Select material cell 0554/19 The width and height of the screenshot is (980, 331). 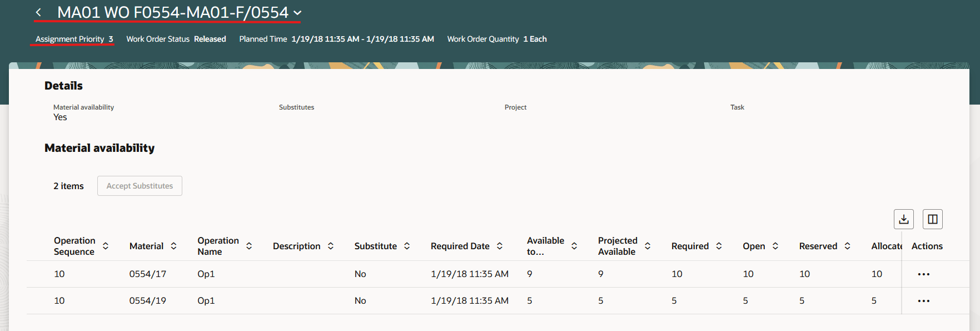[148, 300]
